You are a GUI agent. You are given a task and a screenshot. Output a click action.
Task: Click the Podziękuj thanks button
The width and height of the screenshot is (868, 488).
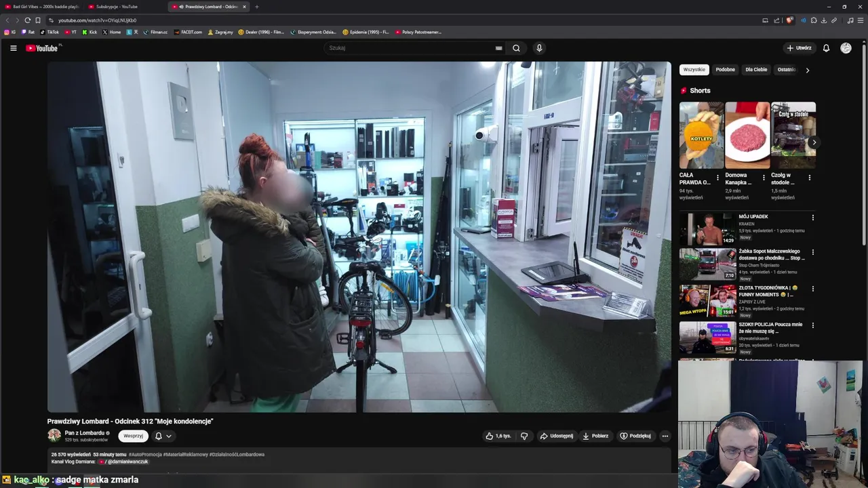(635, 436)
